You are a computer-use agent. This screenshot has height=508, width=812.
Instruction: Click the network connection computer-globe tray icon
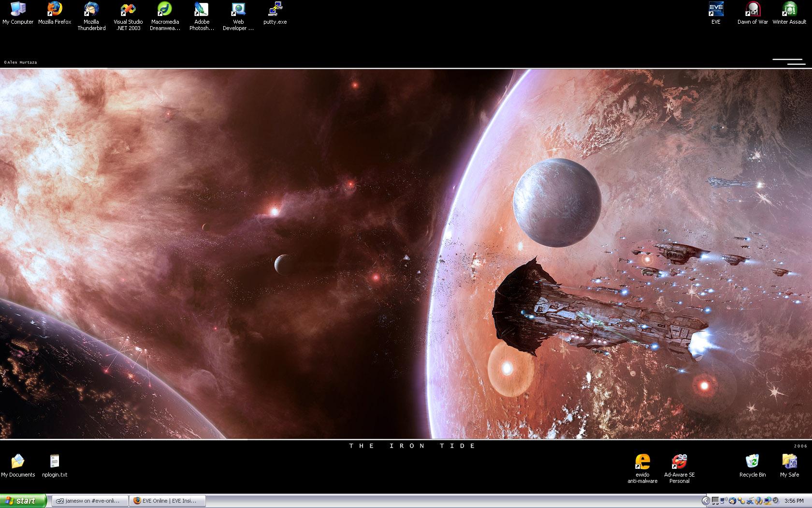767,501
